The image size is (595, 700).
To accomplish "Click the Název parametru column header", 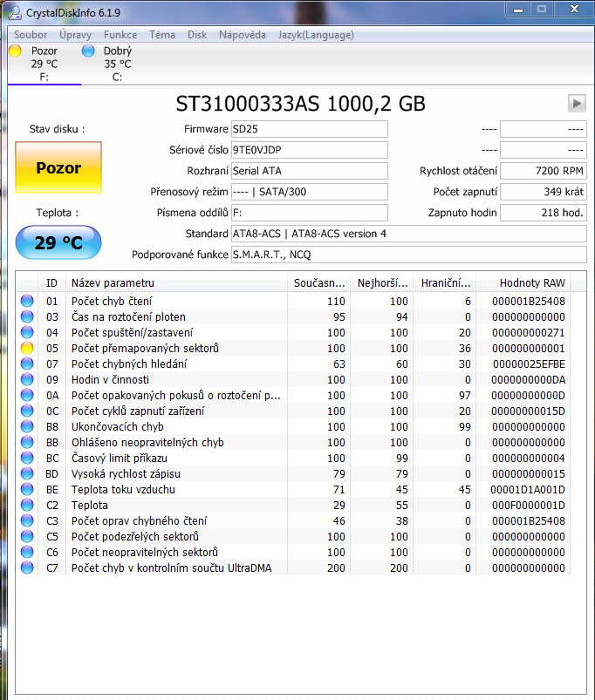I will [176, 283].
